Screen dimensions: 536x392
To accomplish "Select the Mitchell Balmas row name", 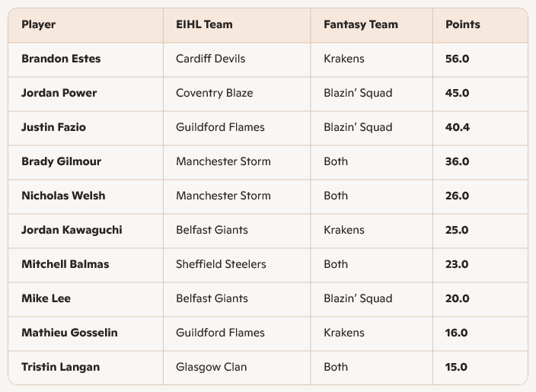I will point(65,264).
